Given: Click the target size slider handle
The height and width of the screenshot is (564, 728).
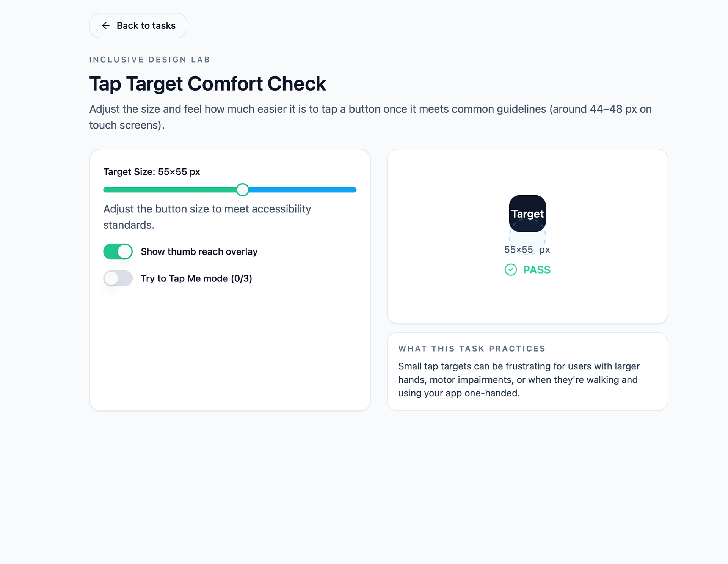Looking at the screenshot, I should coord(243,190).
